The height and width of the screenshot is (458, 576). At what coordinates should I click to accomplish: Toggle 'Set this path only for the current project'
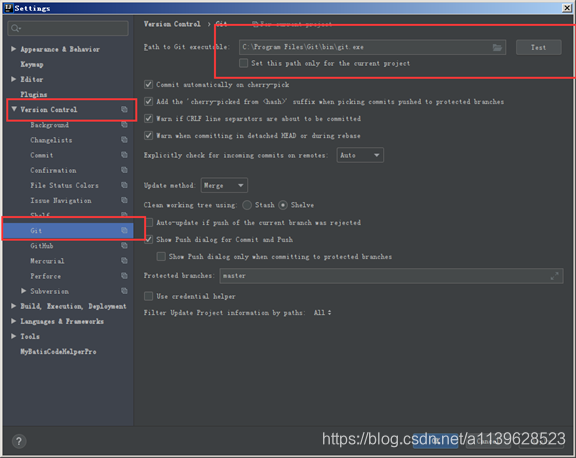(x=243, y=63)
